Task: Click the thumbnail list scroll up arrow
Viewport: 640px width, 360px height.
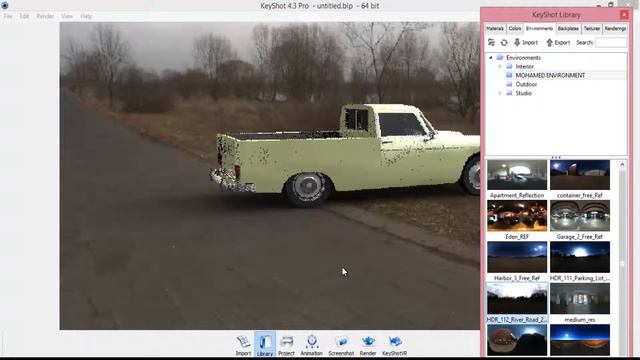Action: tap(622, 164)
